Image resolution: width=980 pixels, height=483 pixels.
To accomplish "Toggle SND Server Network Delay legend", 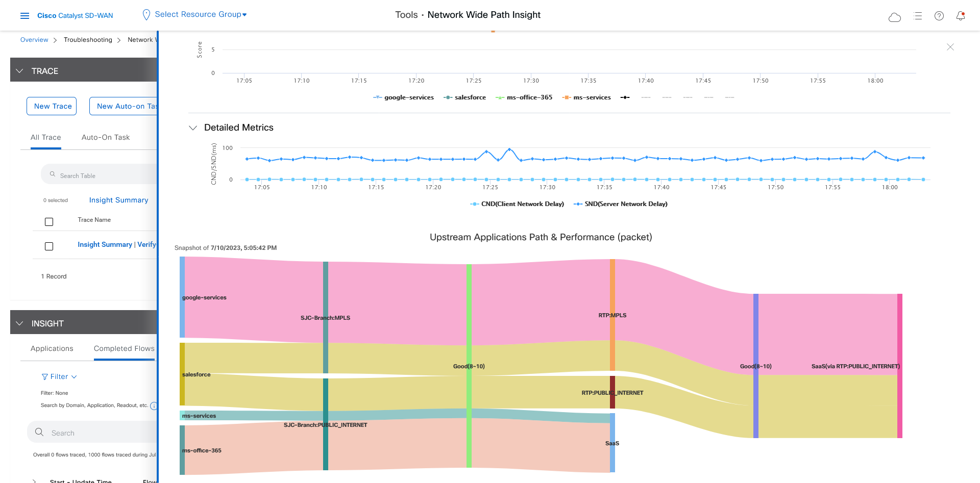I will coord(620,204).
